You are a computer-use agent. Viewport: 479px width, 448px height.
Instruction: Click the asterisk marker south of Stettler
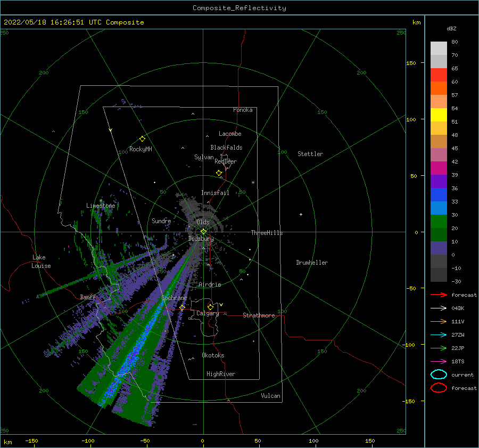(253, 183)
